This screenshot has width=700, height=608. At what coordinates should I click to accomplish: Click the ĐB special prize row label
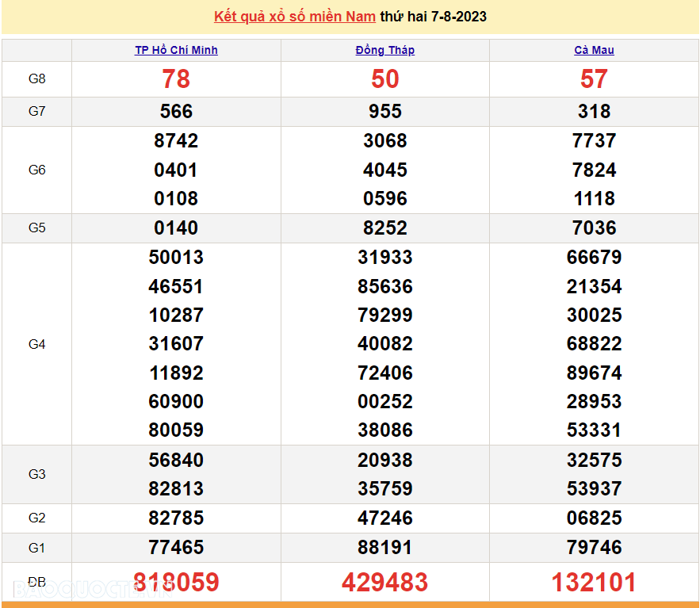[x=37, y=582]
